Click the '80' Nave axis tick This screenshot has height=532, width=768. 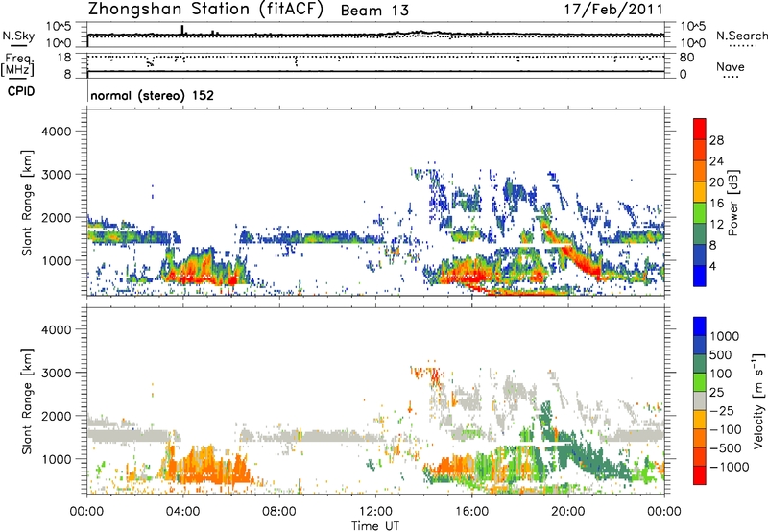coord(686,58)
